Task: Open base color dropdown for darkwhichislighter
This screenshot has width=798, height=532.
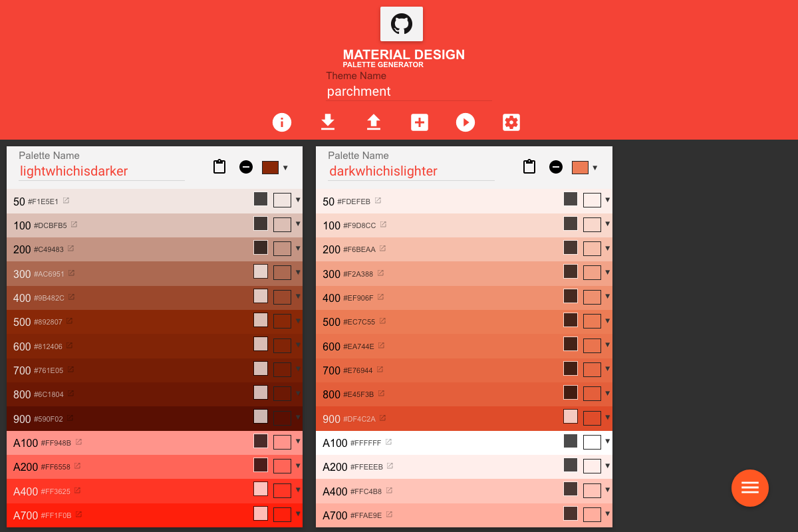Action: point(596,168)
